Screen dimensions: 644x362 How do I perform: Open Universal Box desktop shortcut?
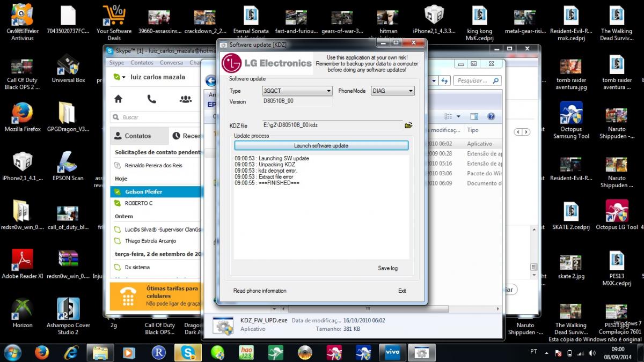click(68, 69)
